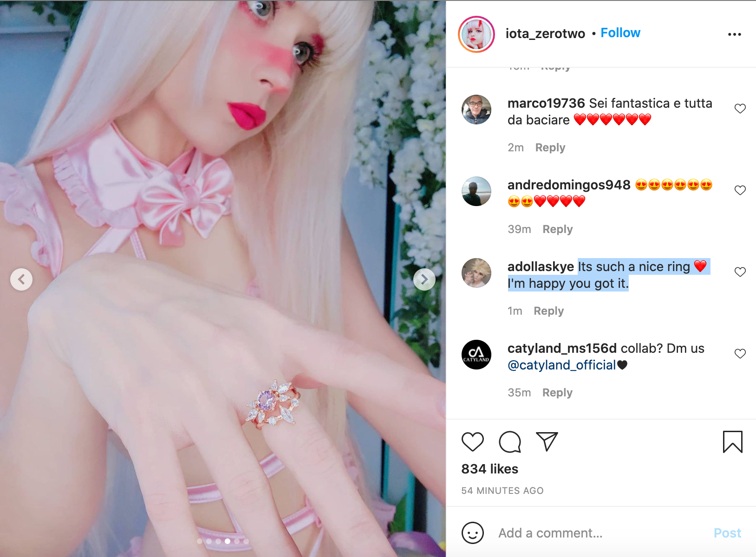
Task: View the 834 likes list
Action: 490,469
